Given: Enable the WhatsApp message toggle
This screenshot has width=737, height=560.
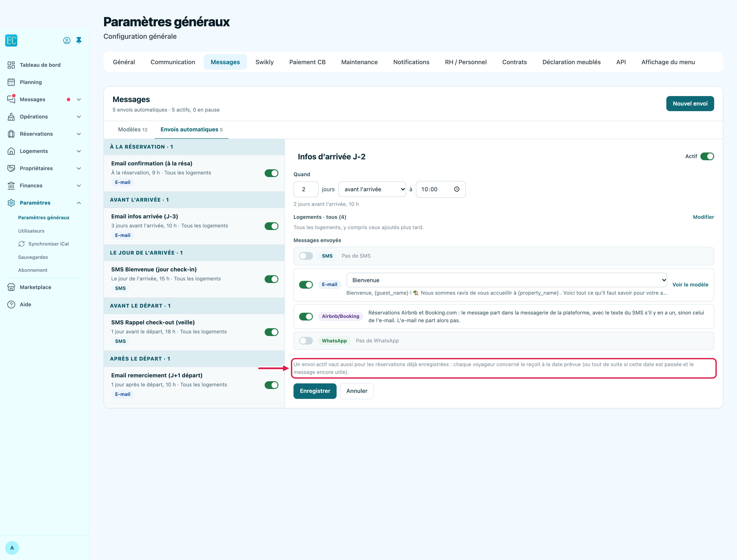Looking at the screenshot, I should coord(306,341).
